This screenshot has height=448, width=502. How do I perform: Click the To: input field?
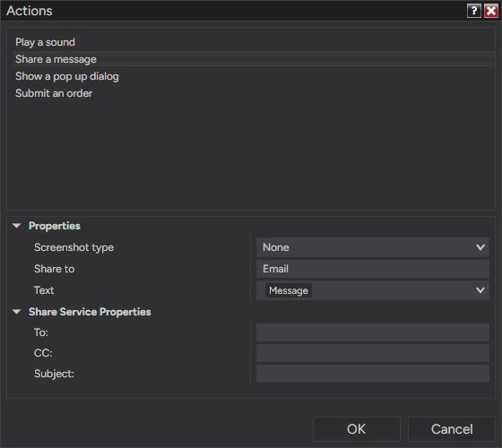373,332
